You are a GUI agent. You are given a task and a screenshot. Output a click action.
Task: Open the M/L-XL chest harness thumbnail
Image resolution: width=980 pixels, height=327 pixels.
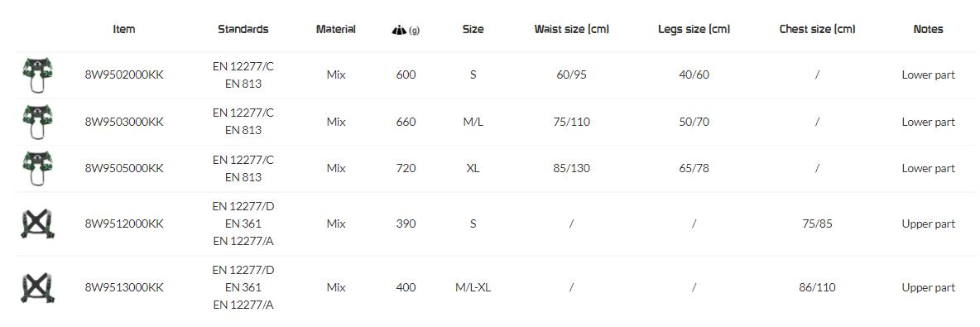point(37,287)
